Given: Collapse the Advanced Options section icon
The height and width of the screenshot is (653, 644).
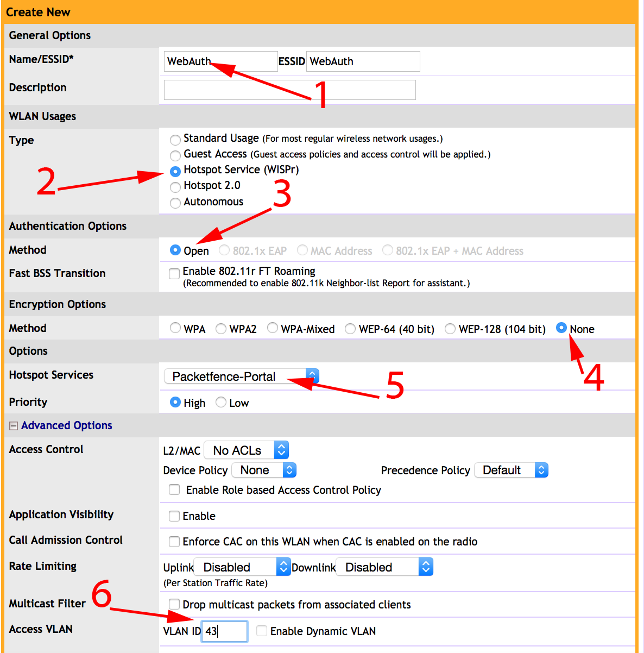Looking at the screenshot, I should pyautogui.click(x=14, y=426).
